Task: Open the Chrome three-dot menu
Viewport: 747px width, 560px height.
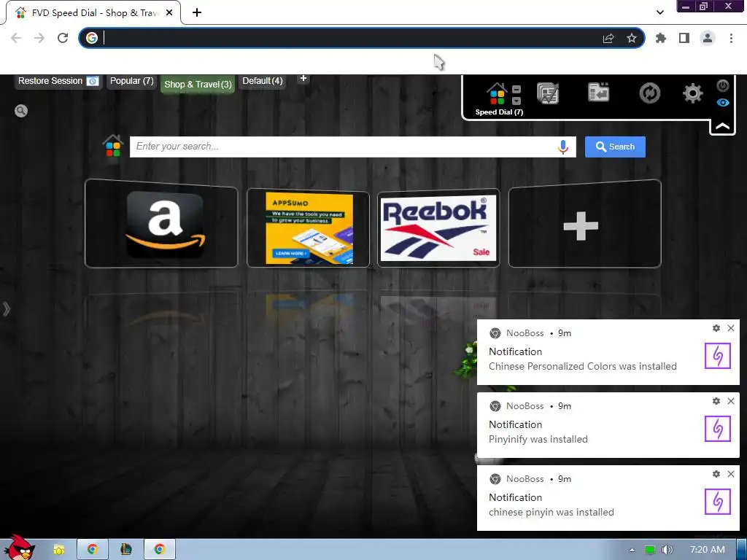Action: coord(731,38)
